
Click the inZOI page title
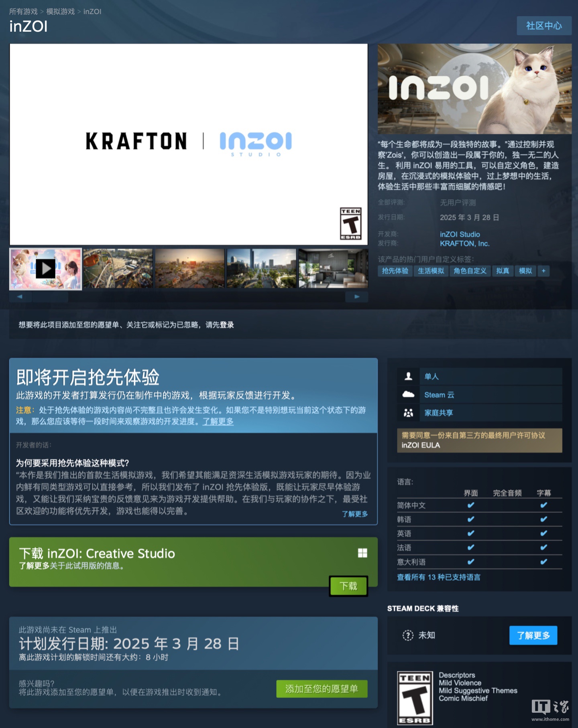[x=28, y=26]
